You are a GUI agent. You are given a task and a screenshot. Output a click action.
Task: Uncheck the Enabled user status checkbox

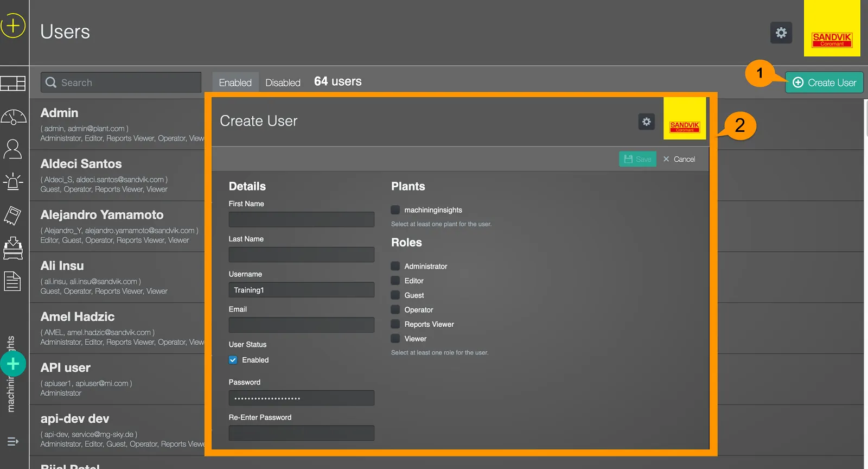click(233, 360)
